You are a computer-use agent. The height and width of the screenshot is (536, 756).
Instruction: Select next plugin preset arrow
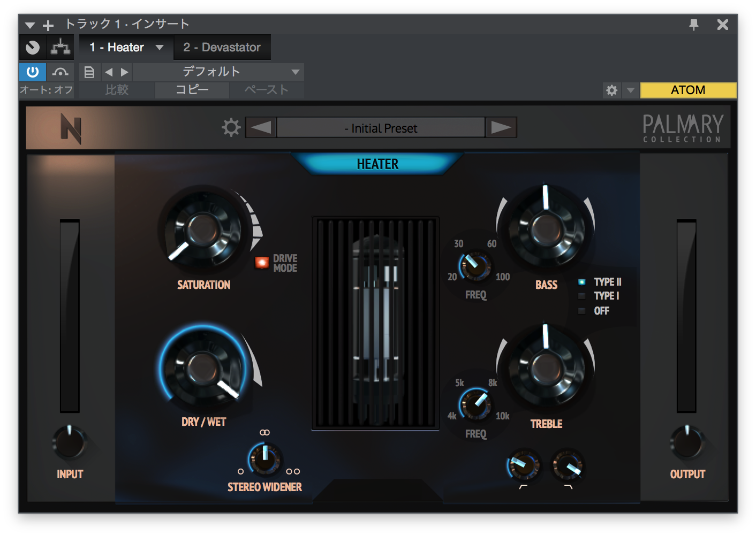pos(501,128)
